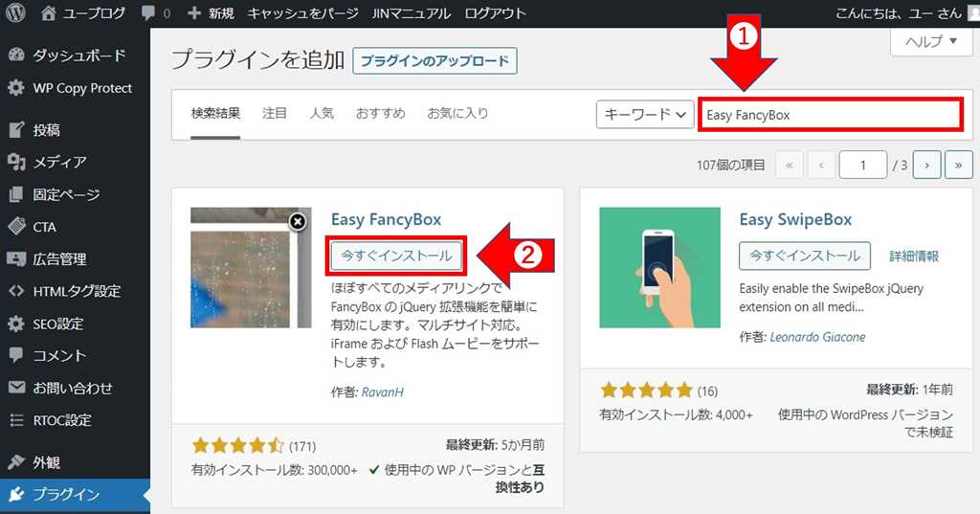The width and height of the screenshot is (980, 514).
Task: Open the WP Copy Protect gear menu
Action: (x=16, y=88)
